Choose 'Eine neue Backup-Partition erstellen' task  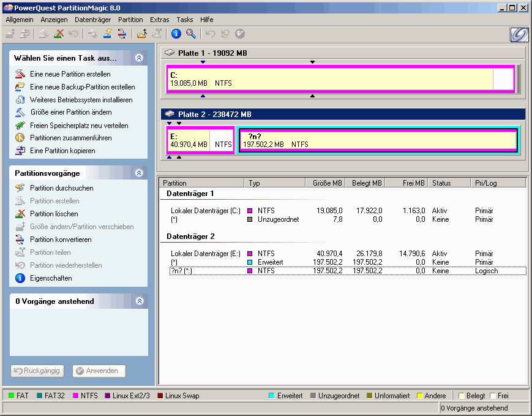click(83, 87)
